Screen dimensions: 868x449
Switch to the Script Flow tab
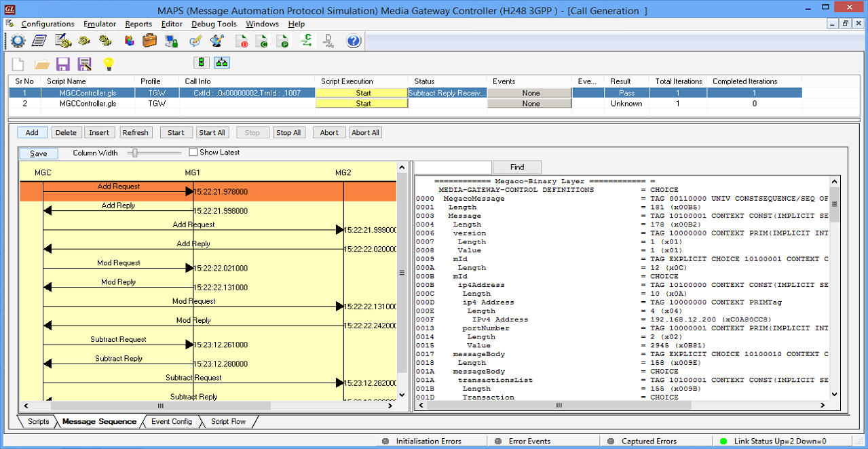pos(228,421)
